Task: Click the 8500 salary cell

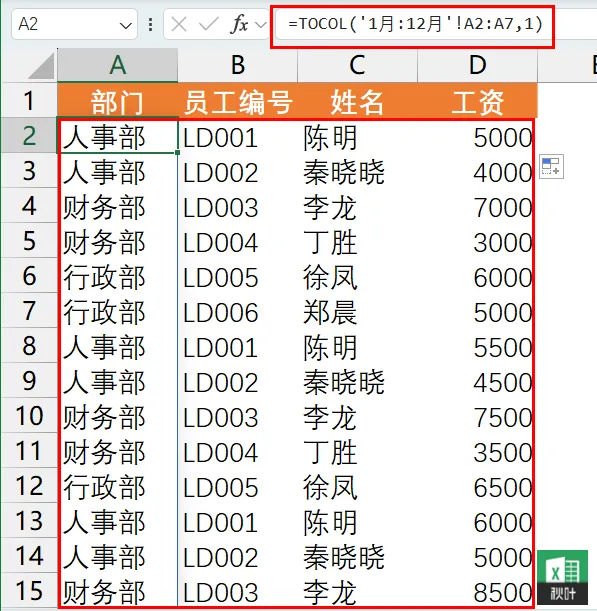Action: point(477,592)
